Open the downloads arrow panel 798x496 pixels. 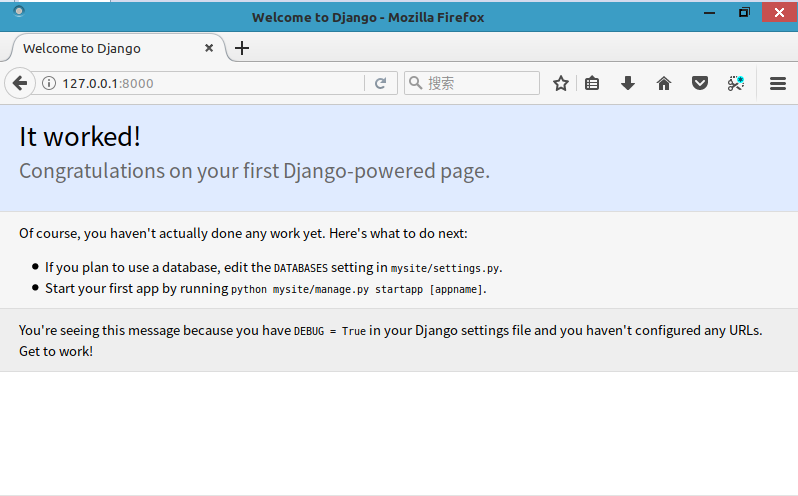click(628, 83)
